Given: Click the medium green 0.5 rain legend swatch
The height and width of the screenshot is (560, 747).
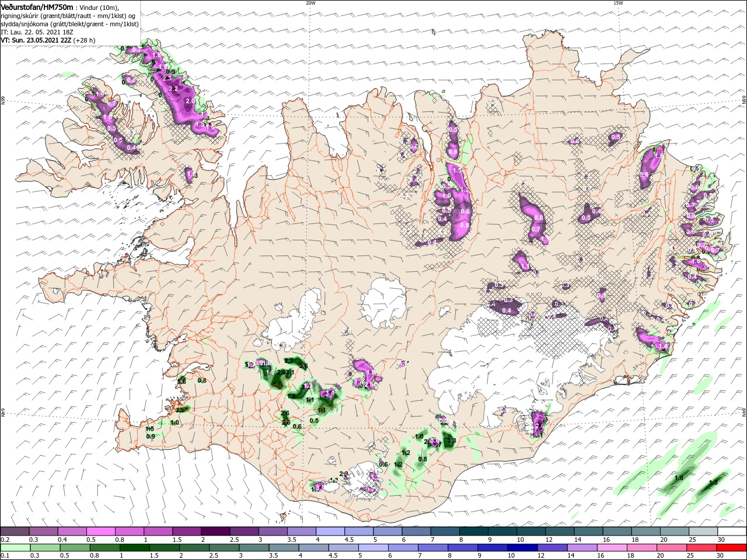Looking at the screenshot, I should (x=75, y=548).
